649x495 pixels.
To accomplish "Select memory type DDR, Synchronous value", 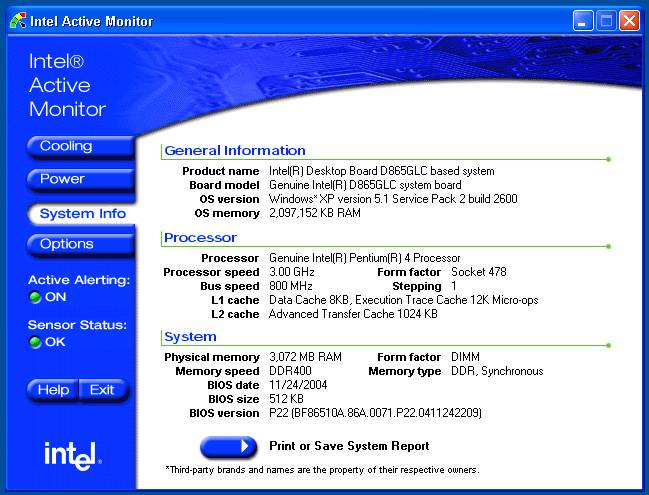I will tap(497, 371).
